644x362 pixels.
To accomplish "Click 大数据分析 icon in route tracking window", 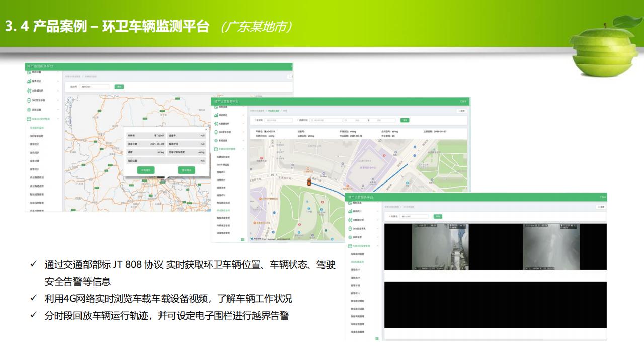I will click(x=216, y=124).
